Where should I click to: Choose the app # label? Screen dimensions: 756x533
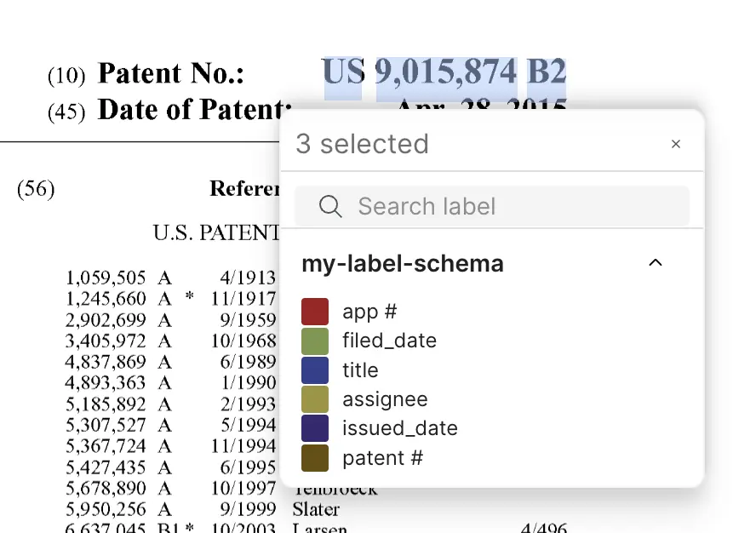pyautogui.click(x=369, y=312)
